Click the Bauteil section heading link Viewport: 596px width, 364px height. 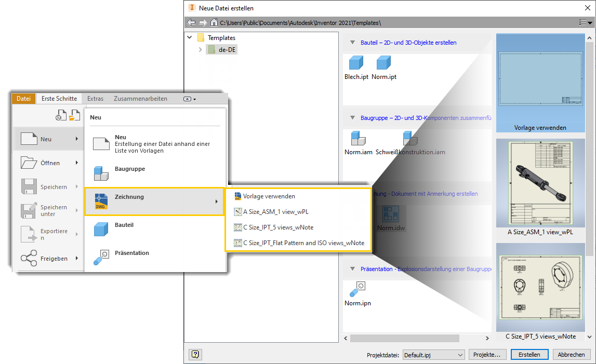point(408,43)
